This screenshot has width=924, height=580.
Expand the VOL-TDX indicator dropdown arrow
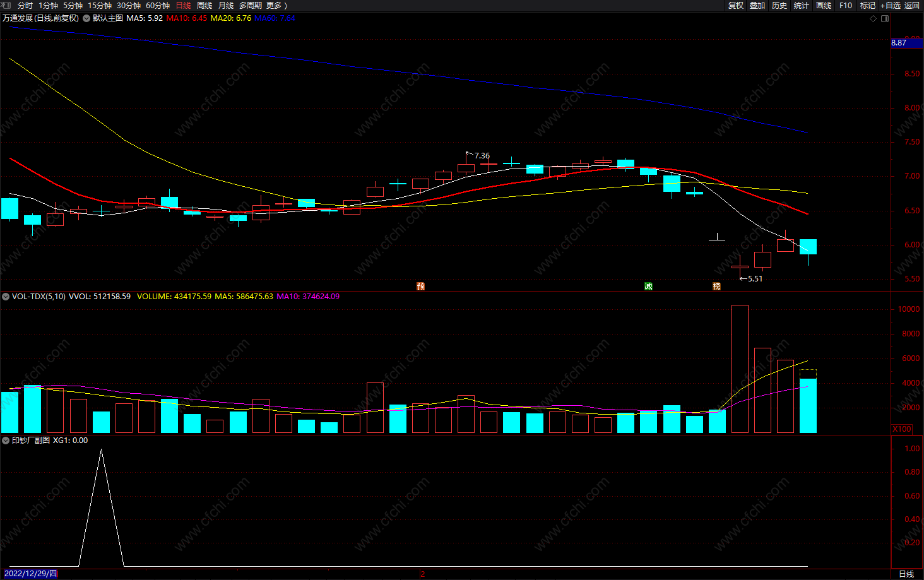coord(6,296)
